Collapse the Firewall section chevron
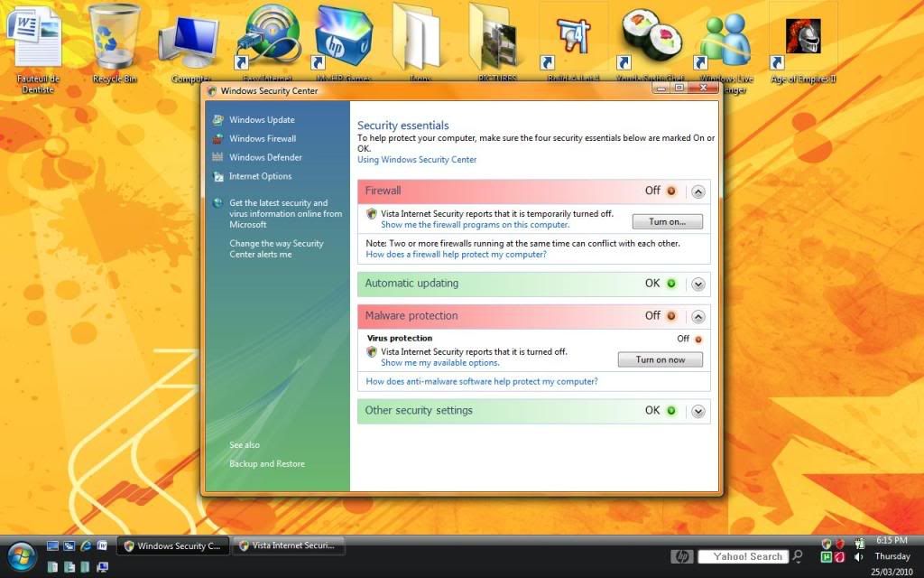 (x=698, y=191)
